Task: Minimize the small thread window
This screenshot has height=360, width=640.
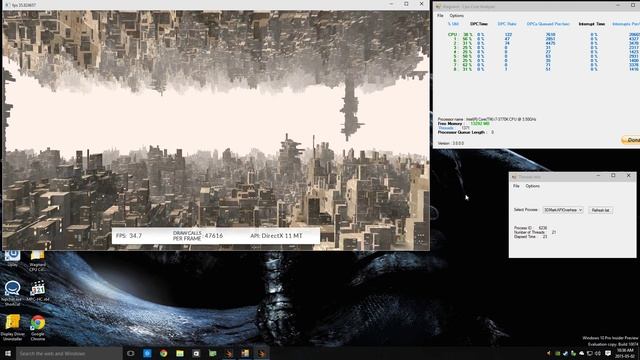Action: click(598, 176)
